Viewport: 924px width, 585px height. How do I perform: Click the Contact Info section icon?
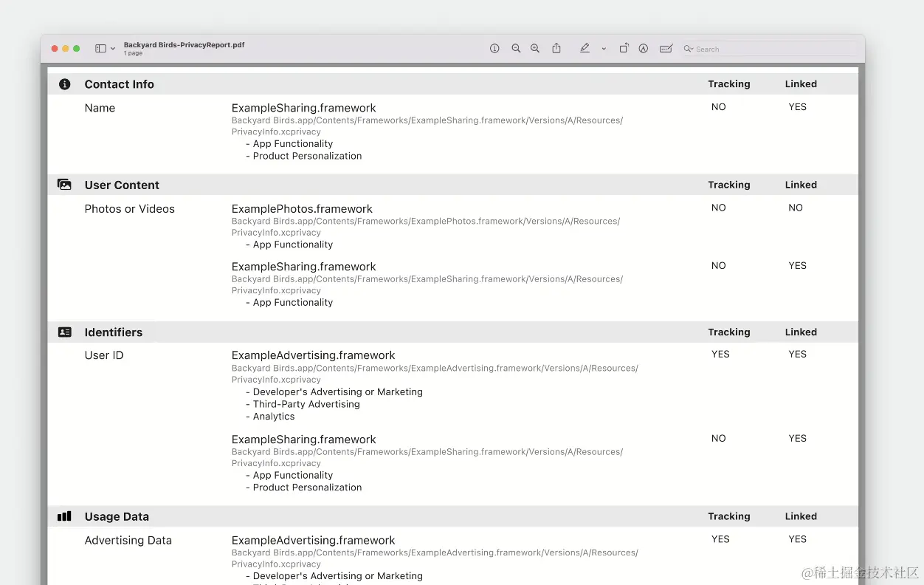pyautogui.click(x=65, y=84)
